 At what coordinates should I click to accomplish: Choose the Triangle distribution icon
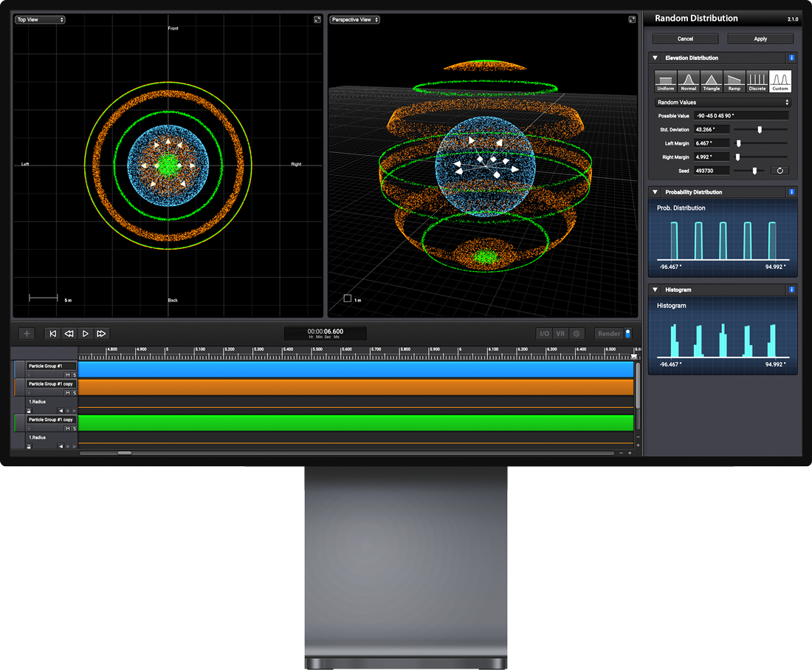coord(712,80)
